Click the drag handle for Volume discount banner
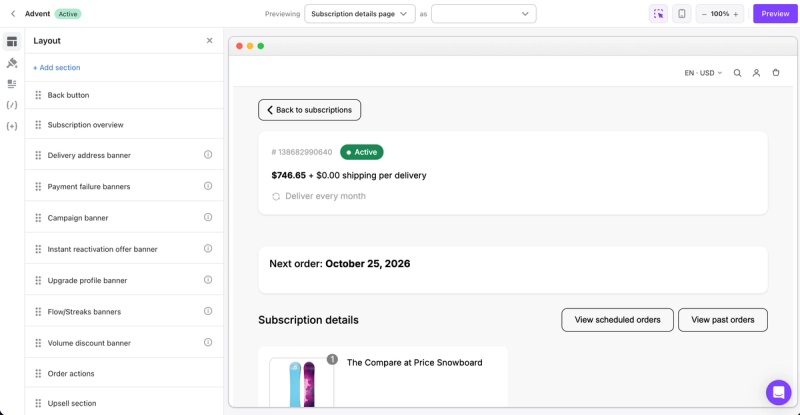Viewport: 800px width, 415px height. 38,343
